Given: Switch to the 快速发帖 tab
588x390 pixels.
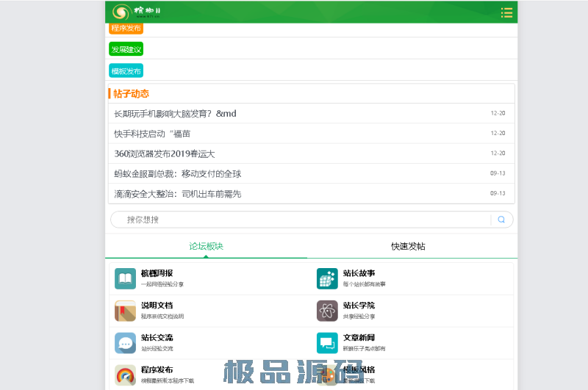Looking at the screenshot, I should [408, 246].
